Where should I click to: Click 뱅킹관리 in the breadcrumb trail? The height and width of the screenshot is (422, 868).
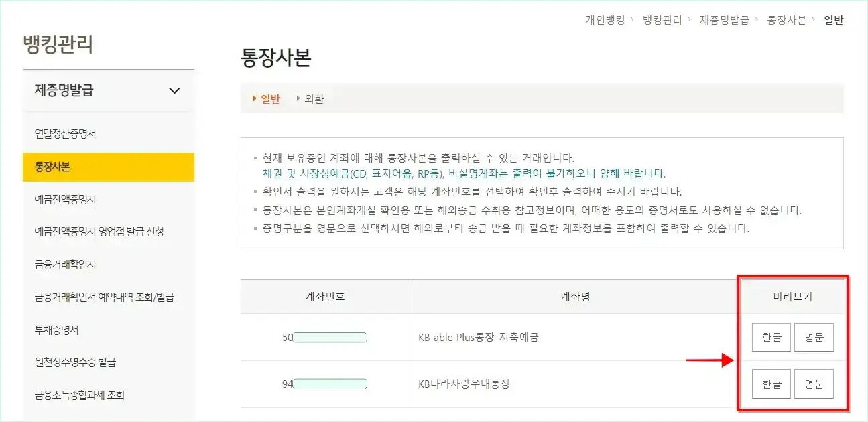(660, 20)
